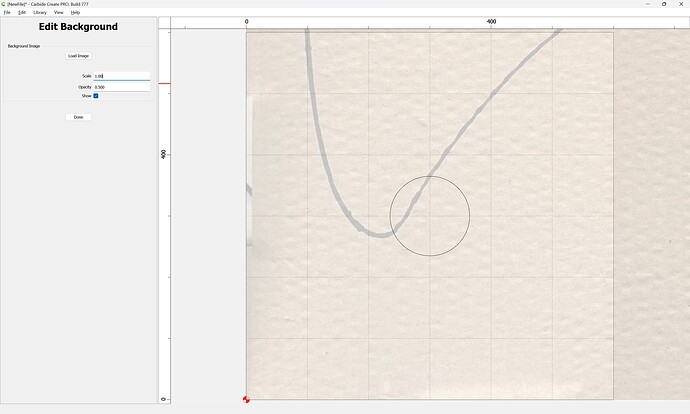Screen dimensions: 690x414
Task: Open the File menu
Action: coord(7,12)
